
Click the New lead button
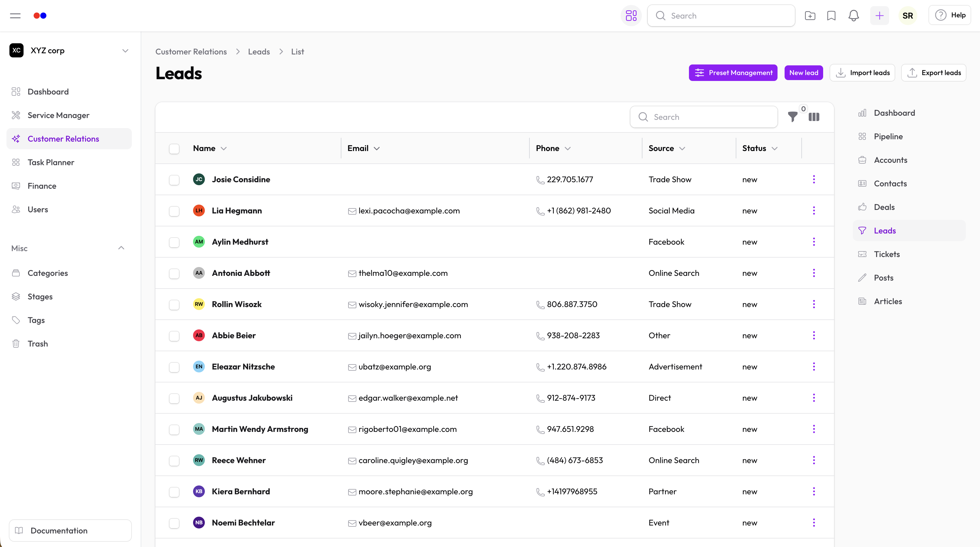[x=803, y=73]
